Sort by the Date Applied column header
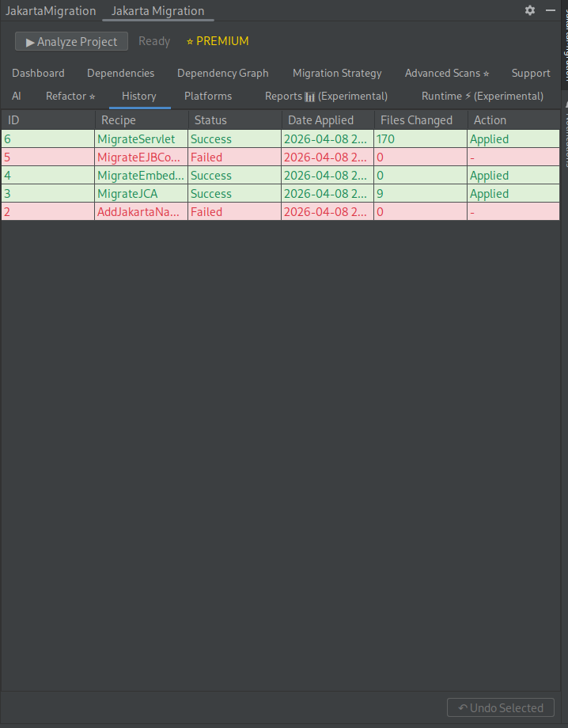 click(328, 120)
